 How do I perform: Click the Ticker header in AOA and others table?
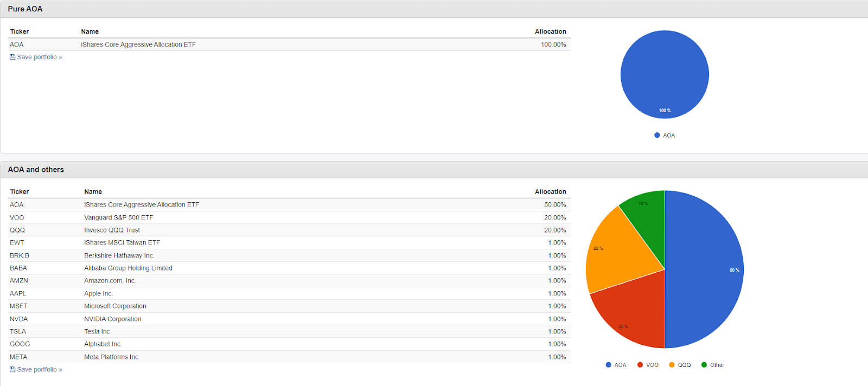click(x=20, y=191)
